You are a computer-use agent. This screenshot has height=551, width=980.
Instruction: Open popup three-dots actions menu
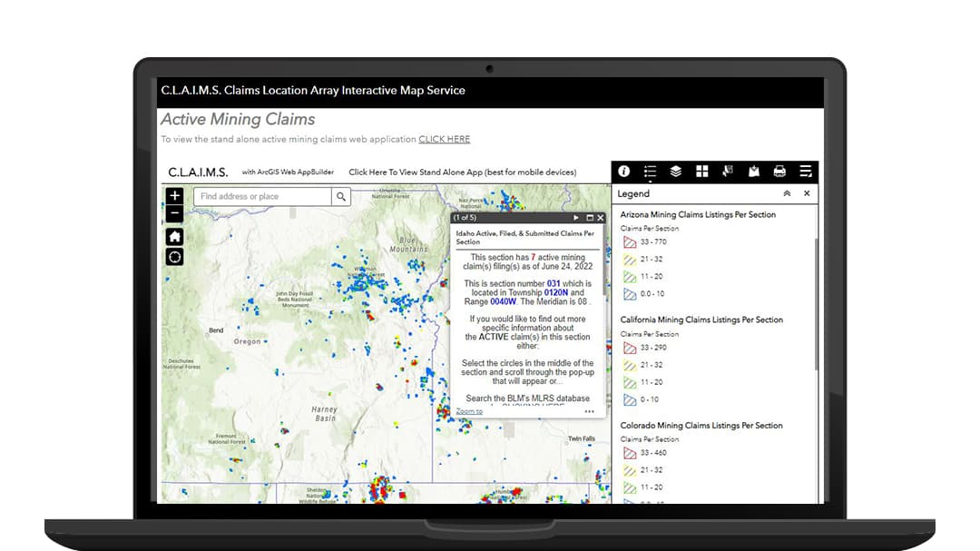[589, 411]
